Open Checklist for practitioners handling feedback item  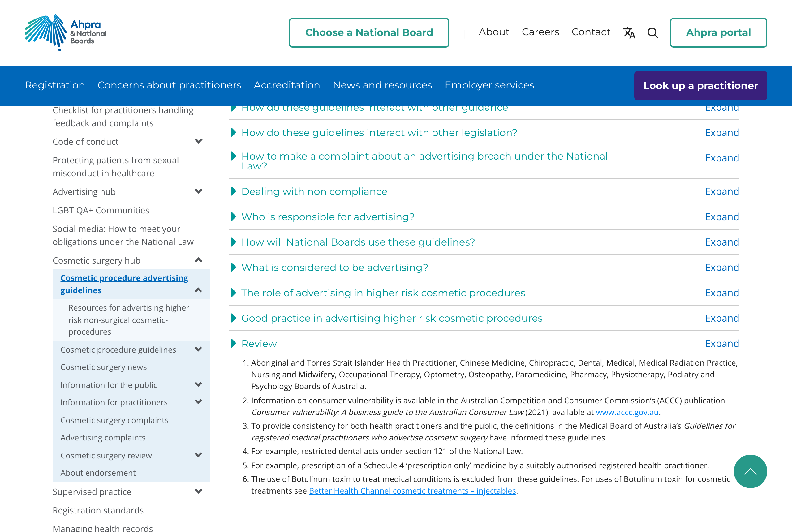[123, 117]
